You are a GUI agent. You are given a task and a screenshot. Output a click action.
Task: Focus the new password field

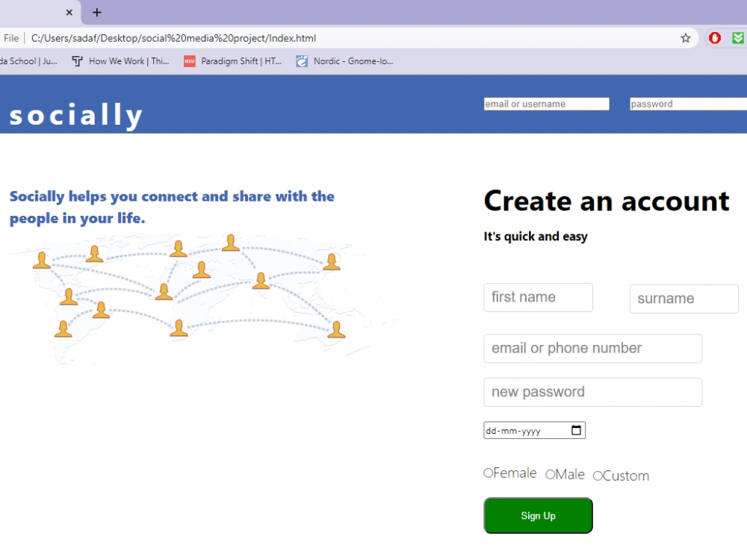click(x=592, y=393)
